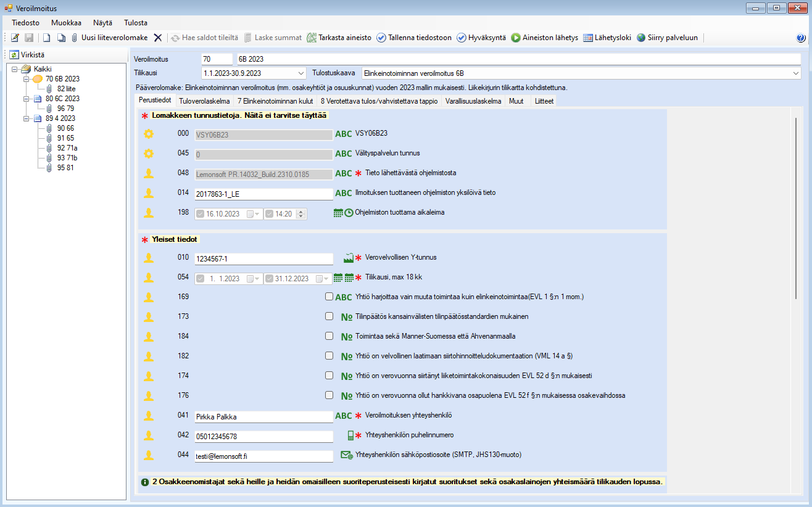Switch to the Liitteet tab
Screen dimensions: 812x507
coord(544,101)
